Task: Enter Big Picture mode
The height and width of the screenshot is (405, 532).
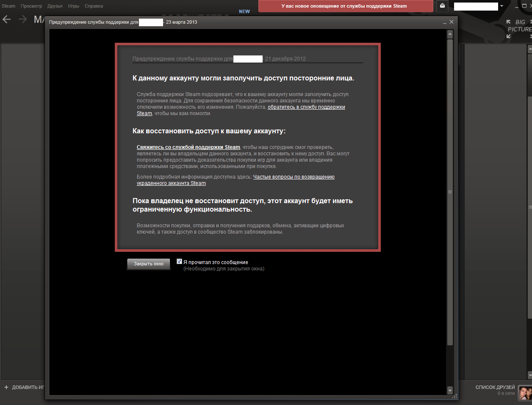Action: 519,28
